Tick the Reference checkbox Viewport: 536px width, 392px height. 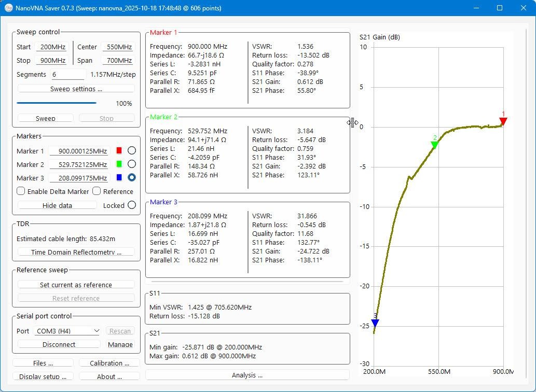[97, 191]
